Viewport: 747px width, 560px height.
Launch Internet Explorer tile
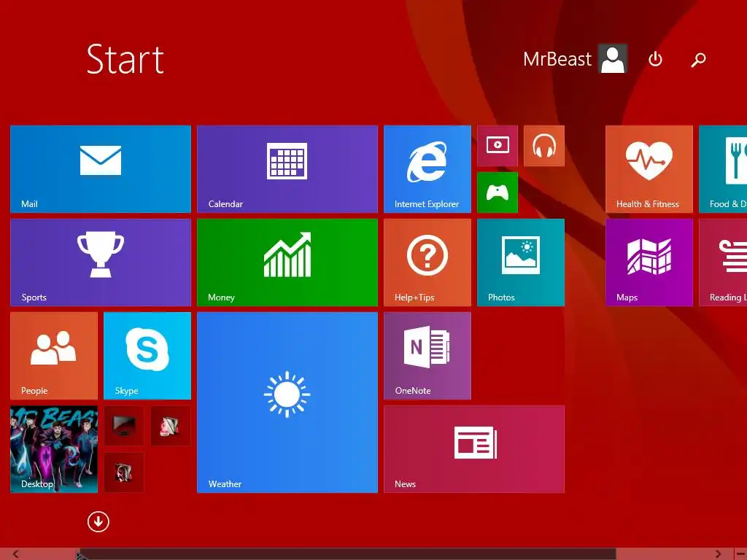pyautogui.click(x=427, y=169)
